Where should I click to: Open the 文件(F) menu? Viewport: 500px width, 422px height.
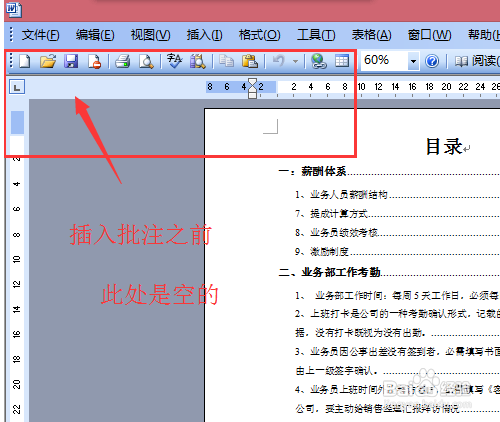click(41, 35)
